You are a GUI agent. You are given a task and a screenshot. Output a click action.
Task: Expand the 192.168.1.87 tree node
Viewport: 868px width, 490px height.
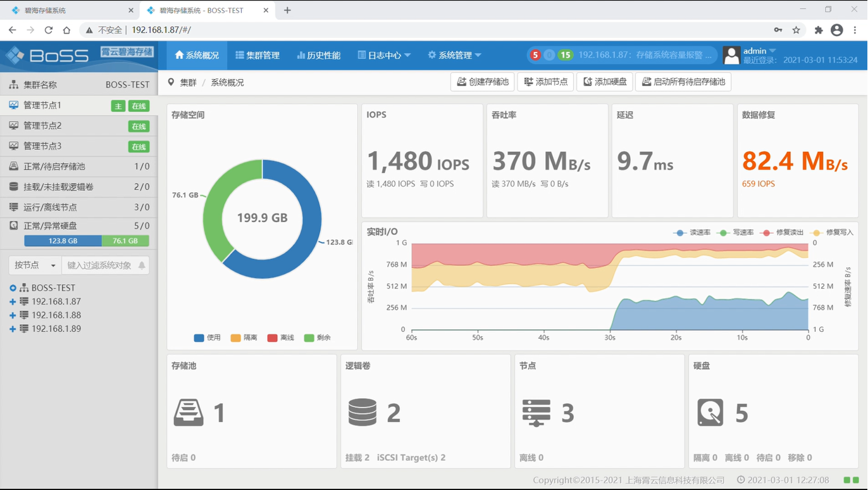coord(13,302)
